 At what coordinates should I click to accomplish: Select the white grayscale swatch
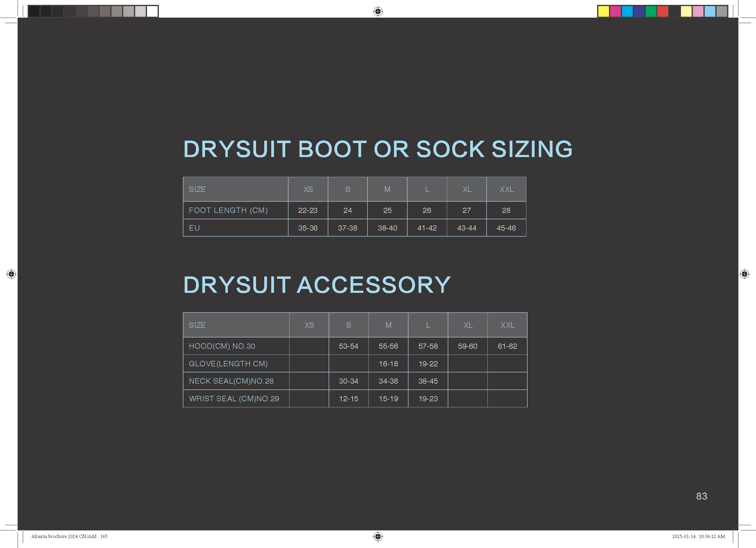(152, 11)
